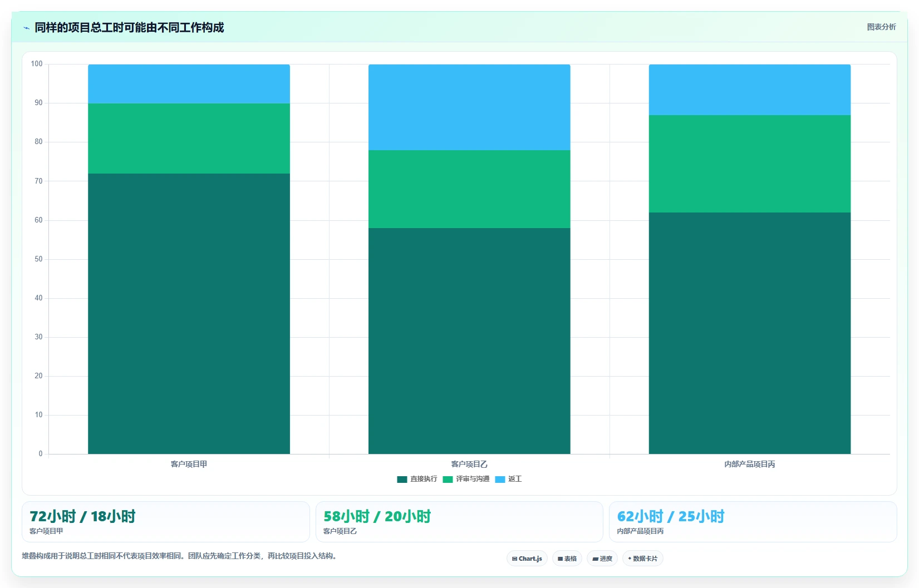Click the y-axis value 50
The width and height of the screenshot is (919, 588).
38,259
